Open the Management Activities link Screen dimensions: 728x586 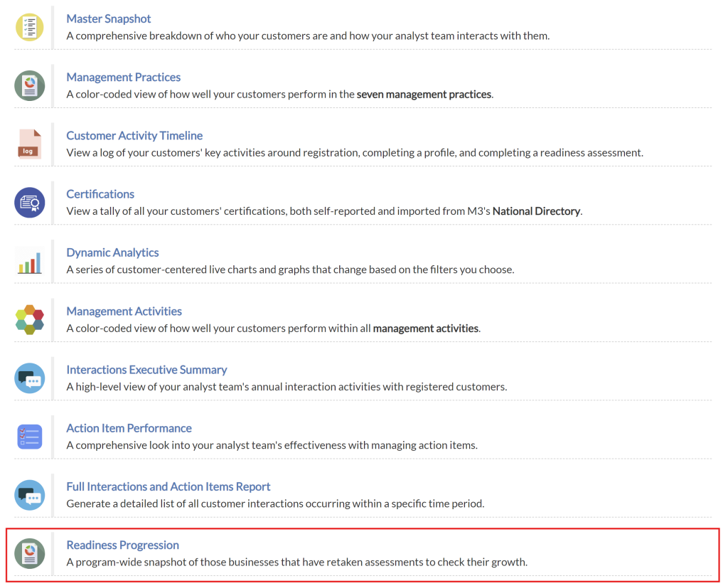(x=124, y=311)
